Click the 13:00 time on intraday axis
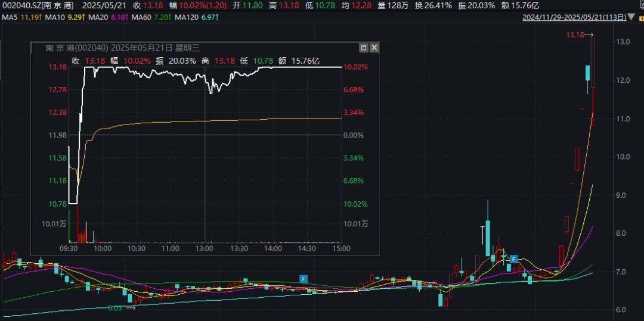The image size is (644, 321). coord(205,248)
